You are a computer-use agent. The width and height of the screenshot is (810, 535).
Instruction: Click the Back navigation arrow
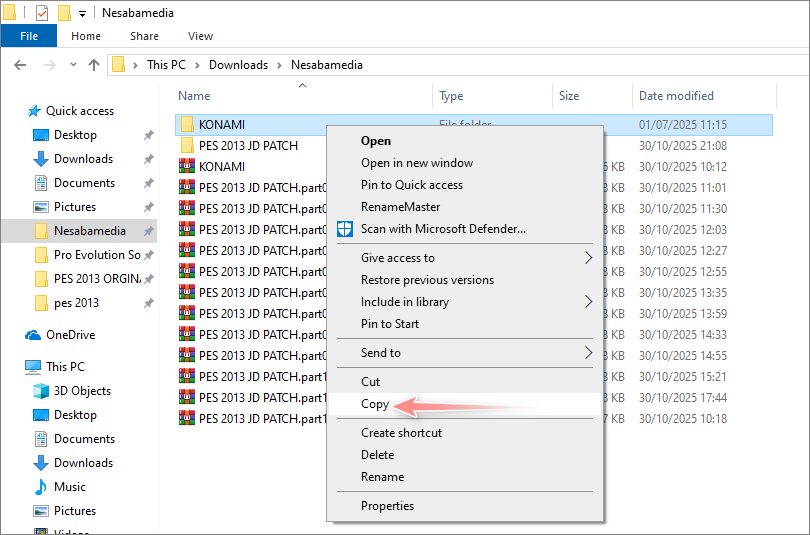tap(20, 65)
